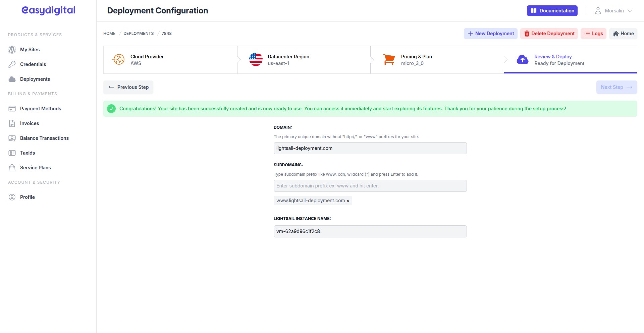Viewport: 644px width, 333px height.
Task: Open the DEPLOYMENTS breadcrumb link
Action: coord(138,33)
